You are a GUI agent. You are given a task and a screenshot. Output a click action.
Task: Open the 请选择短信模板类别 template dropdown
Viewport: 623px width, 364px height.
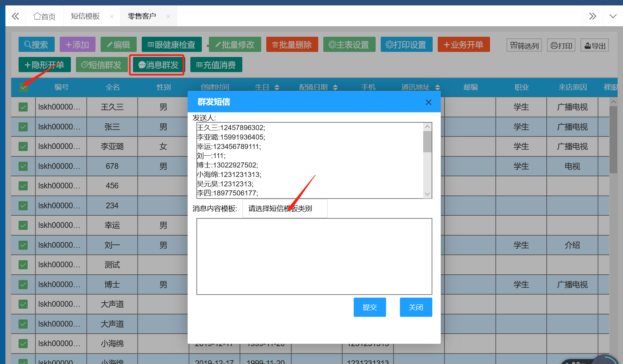click(x=285, y=209)
